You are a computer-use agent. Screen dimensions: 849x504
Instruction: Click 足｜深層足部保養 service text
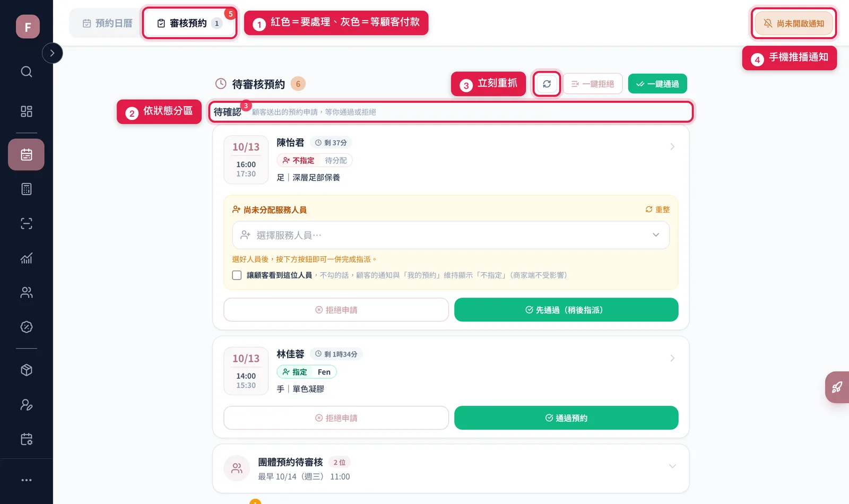[x=308, y=178]
